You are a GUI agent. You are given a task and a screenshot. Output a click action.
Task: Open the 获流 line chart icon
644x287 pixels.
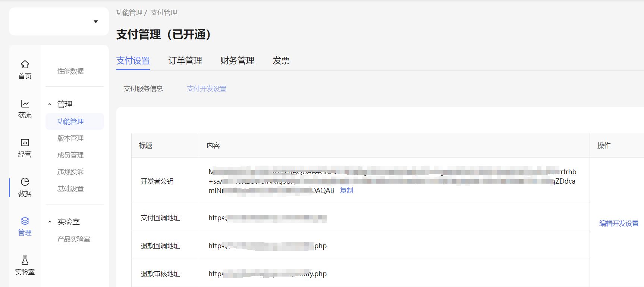pyautogui.click(x=25, y=104)
